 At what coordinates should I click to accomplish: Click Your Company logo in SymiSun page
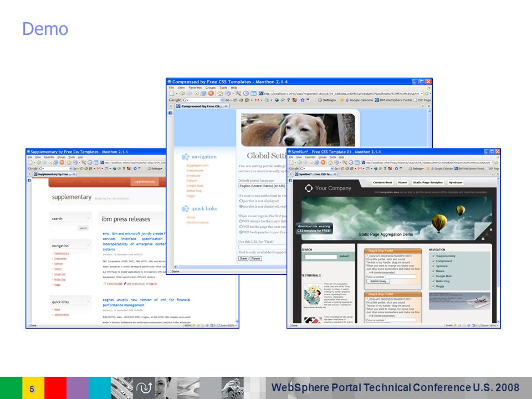(328, 188)
